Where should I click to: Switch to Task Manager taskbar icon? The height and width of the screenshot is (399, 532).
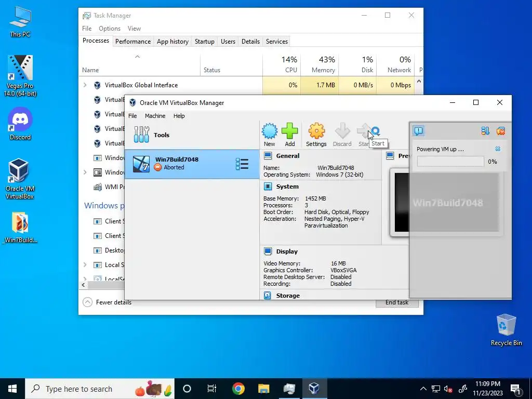point(289,389)
